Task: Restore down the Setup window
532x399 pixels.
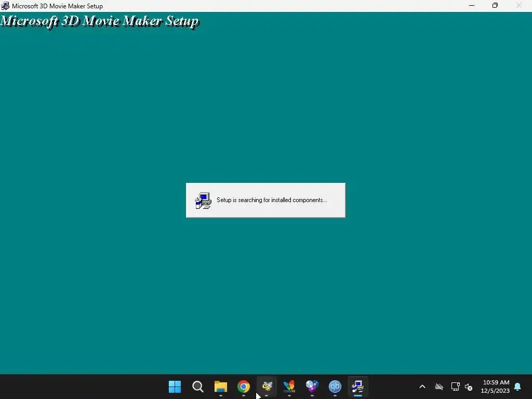Action: pyautogui.click(x=495, y=6)
